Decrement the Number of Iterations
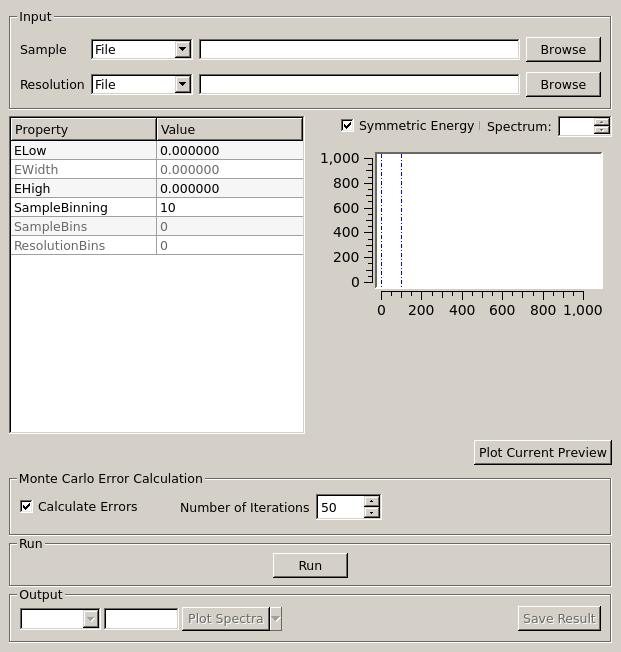621x652 pixels. tap(371, 513)
